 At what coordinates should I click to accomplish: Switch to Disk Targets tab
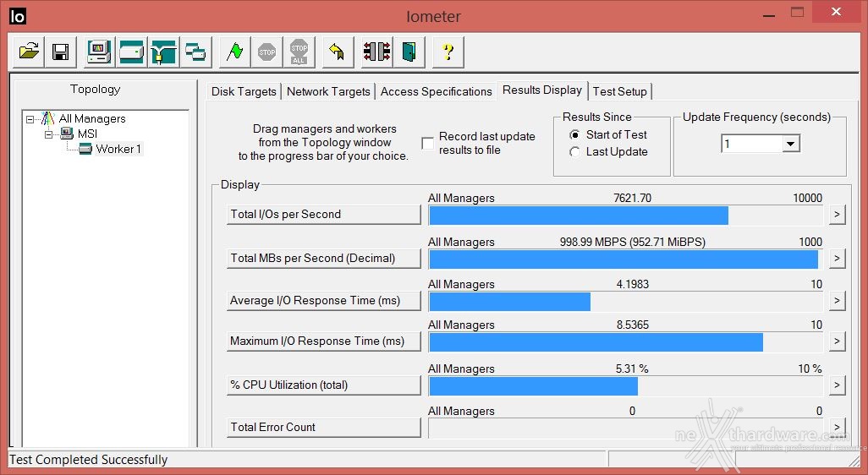244,92
